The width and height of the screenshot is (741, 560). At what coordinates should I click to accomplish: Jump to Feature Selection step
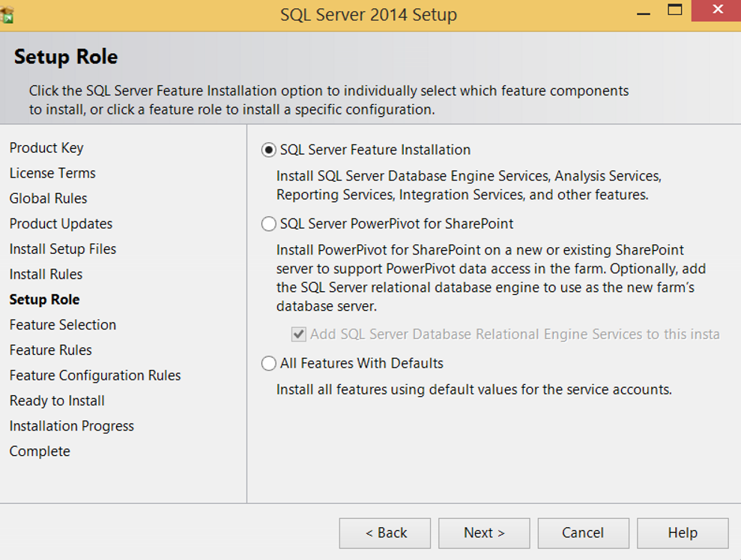pos(63,325)
